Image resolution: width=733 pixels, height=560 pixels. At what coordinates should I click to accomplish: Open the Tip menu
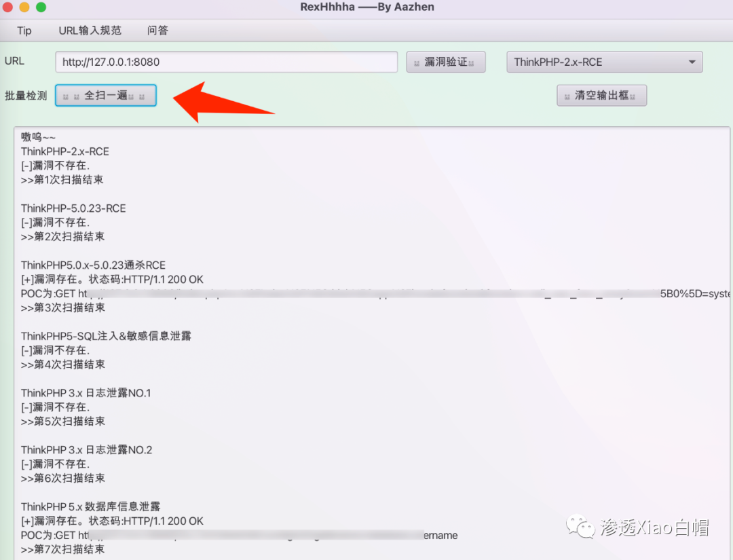pyautogui.click(x=24, y=31)
